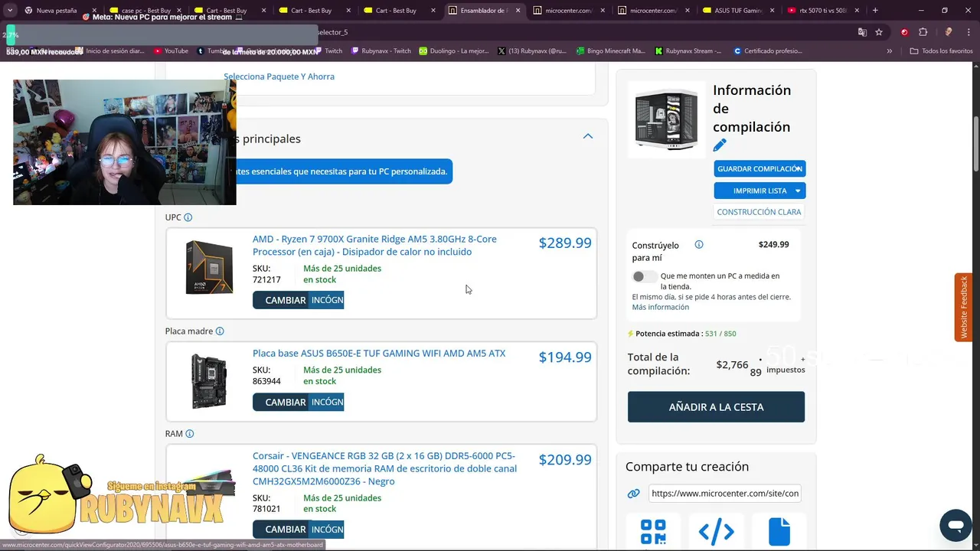The height and width of the screenshot is (551, 980).
Task: Click Cambiar for the Corsair Vengeance RAM
Action: 280,530
